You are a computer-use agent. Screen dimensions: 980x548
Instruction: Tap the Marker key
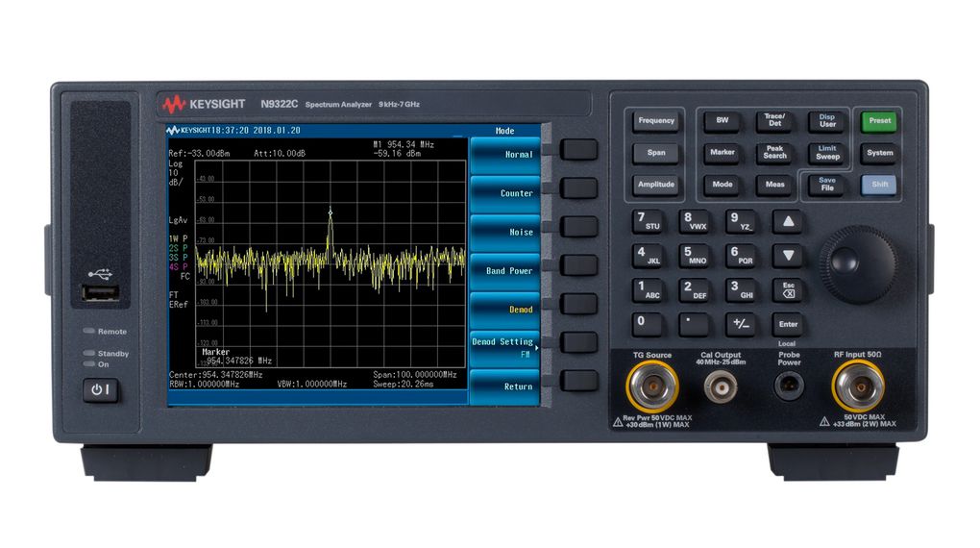[722, 153]
